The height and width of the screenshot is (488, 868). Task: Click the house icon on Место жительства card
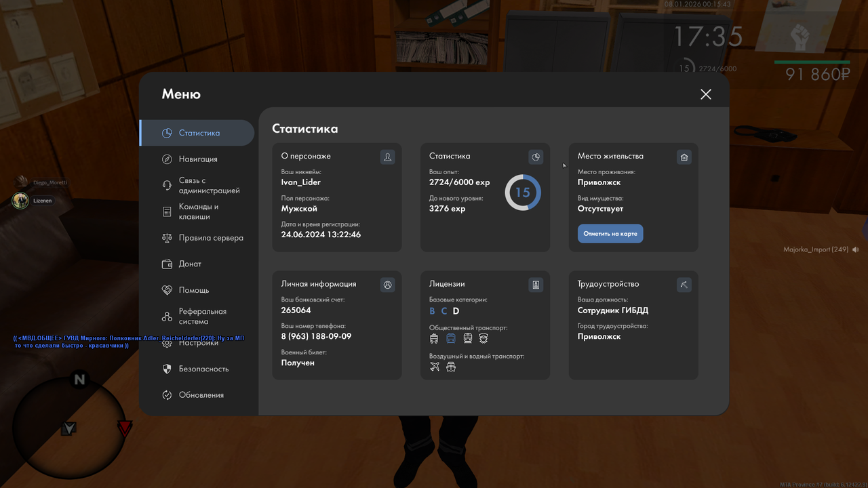pyautogui.click(x=684, y=157)
